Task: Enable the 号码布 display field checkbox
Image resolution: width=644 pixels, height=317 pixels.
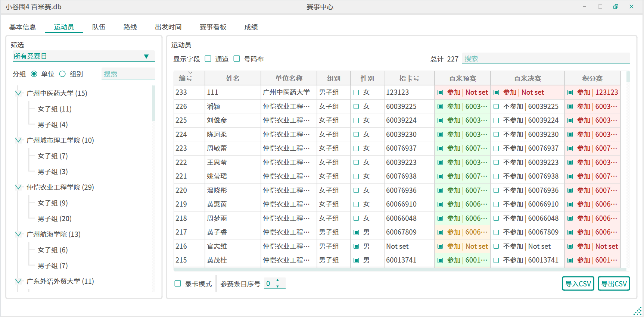Action: (x=237, y=59)
